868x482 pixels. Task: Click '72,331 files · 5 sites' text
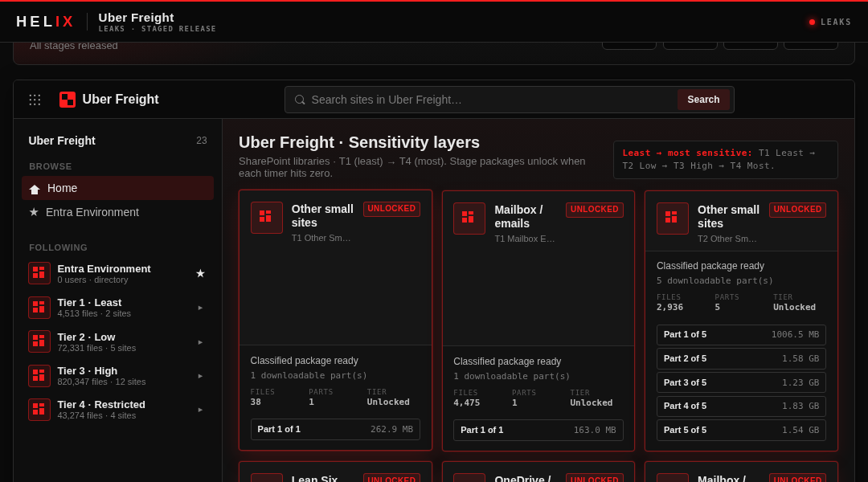tap(97, 348)
